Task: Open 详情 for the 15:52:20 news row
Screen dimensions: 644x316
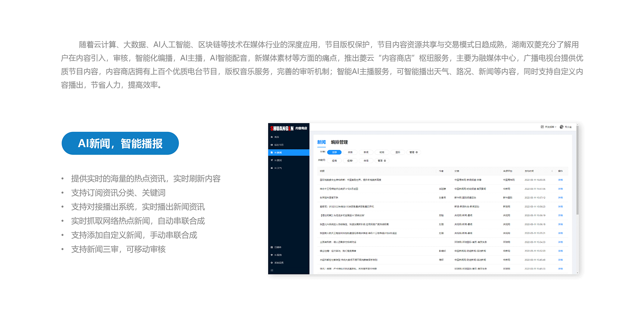Action: point(560,251)
